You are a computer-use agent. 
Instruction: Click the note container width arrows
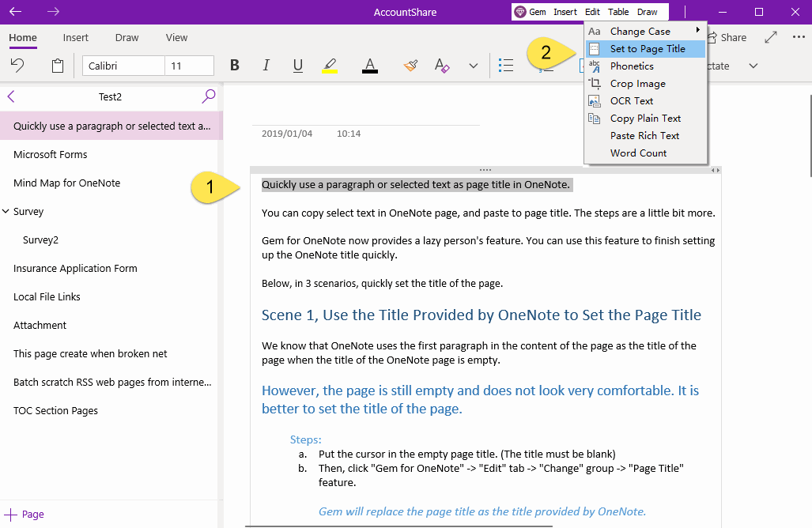click(716, 170)
